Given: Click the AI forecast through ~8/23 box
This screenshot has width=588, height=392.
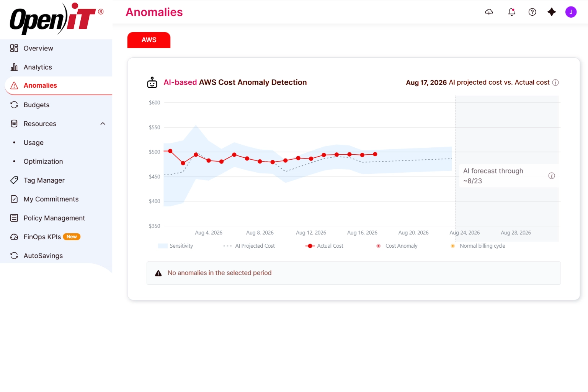Looking at the screenshot, I should point(509,176).
